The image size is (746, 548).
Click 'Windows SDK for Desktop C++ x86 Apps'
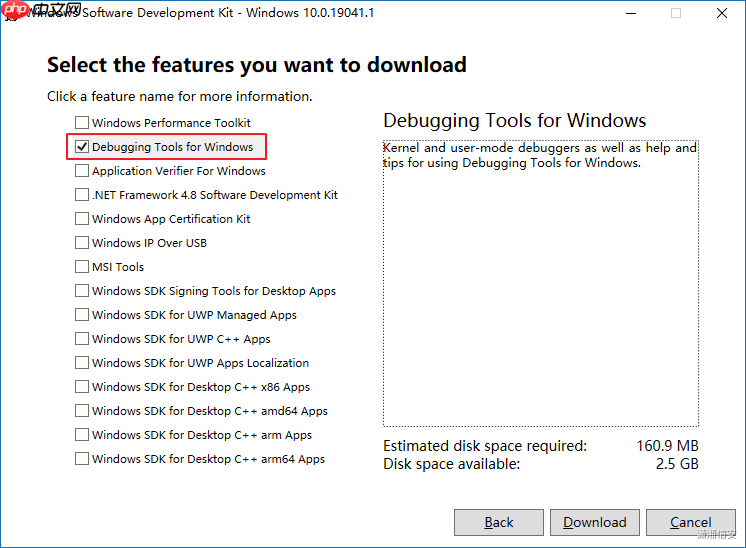pyautogui.click(x=201, y=387)
